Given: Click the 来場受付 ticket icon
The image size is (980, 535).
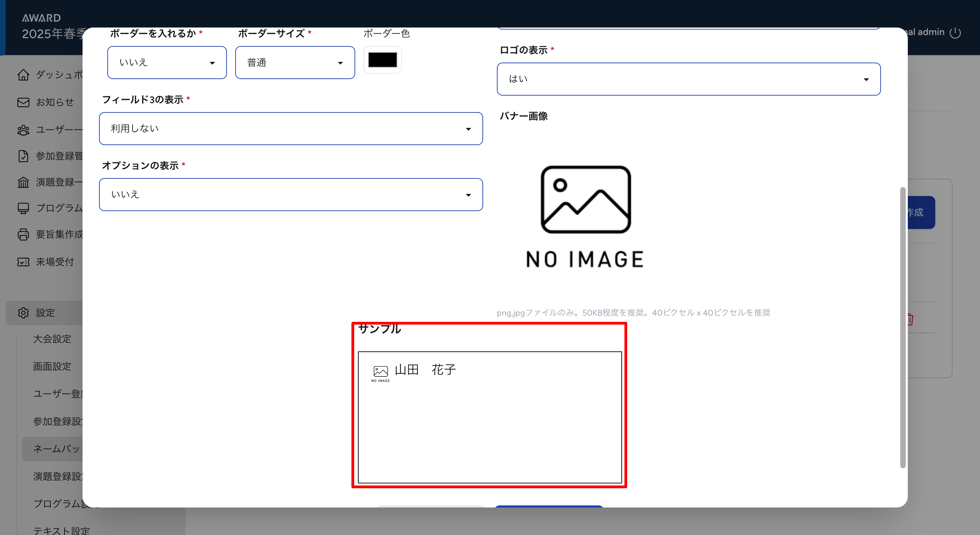Looking at the screenshot, I should [x=23, y=262].
